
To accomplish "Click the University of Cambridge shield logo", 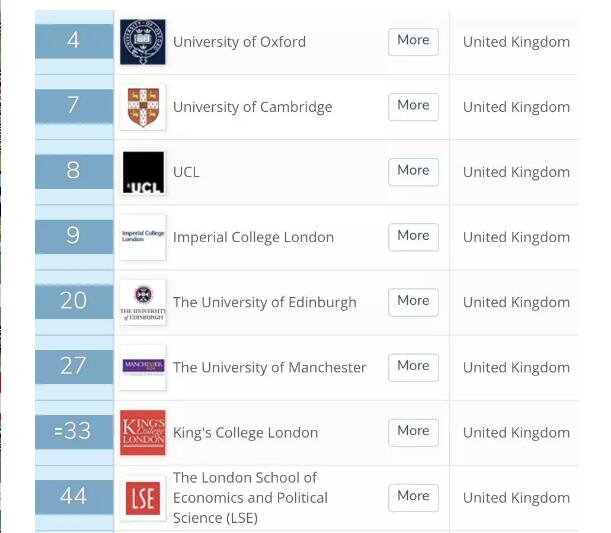I will point(142,107).
